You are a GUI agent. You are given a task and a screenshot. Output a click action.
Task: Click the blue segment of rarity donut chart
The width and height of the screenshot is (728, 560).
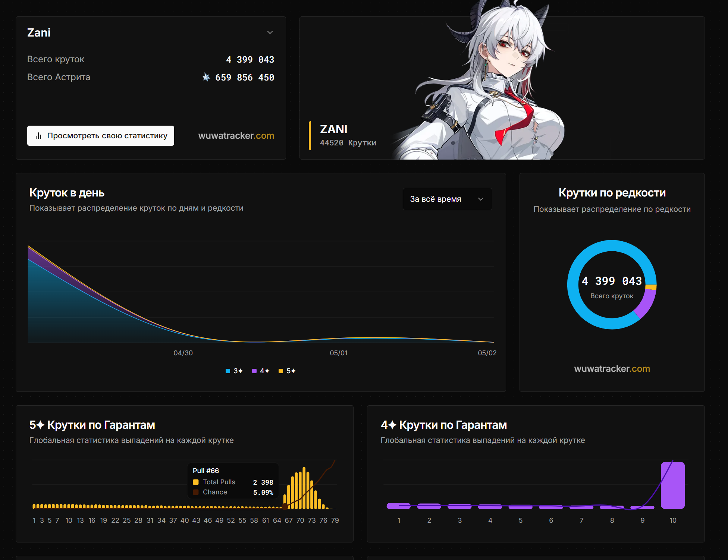point(573,285)
